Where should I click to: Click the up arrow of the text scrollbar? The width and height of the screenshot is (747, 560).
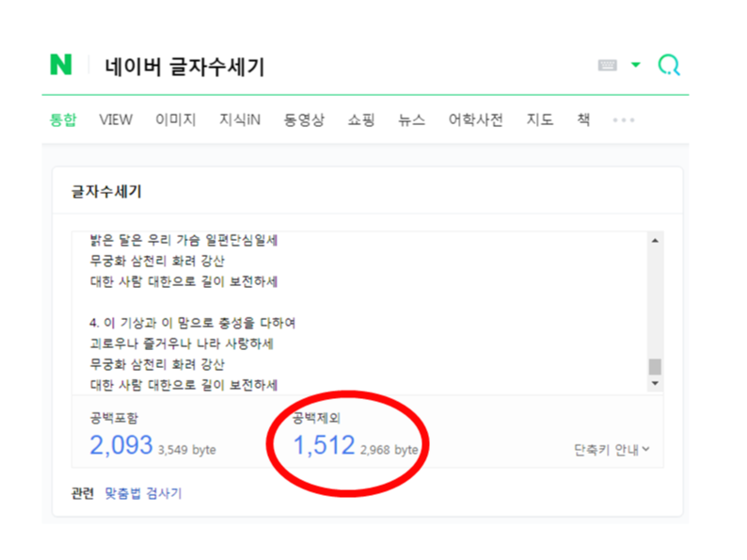[655, 241]
